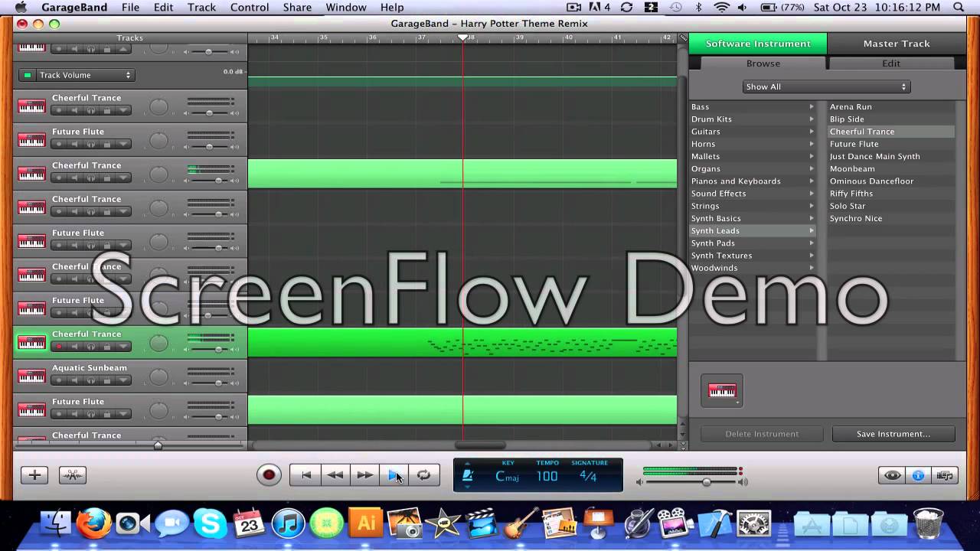Solo the selected green Cheerful Trance track

point(90,347)
